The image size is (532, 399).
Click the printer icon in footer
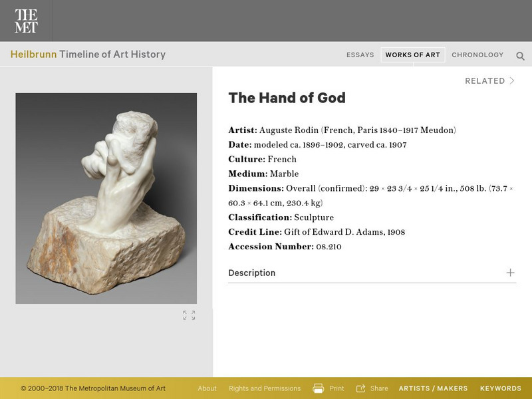click(x=318, y=388)
